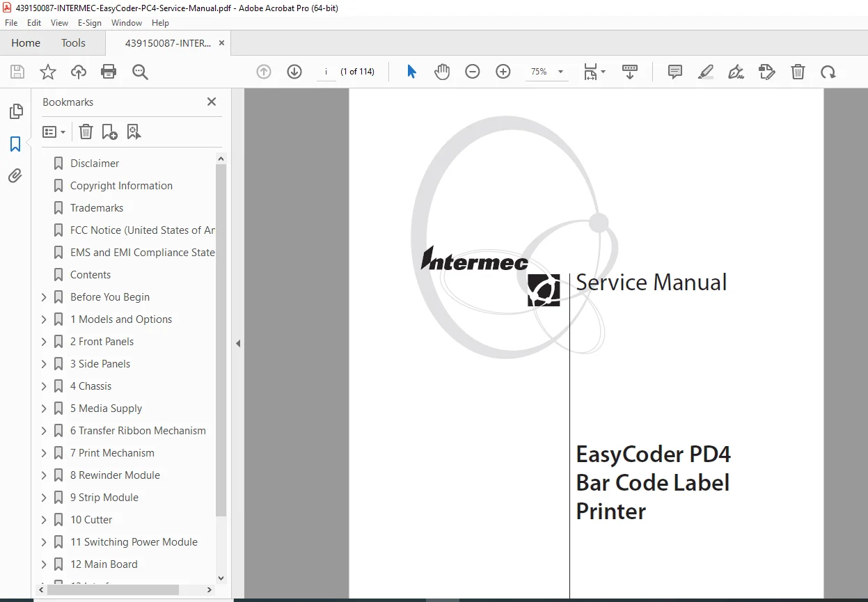Screen dimensions: 868x602
Task: Open the Edit PDF stamp tool
Action: pyautogui.click(x=767, y=72)
